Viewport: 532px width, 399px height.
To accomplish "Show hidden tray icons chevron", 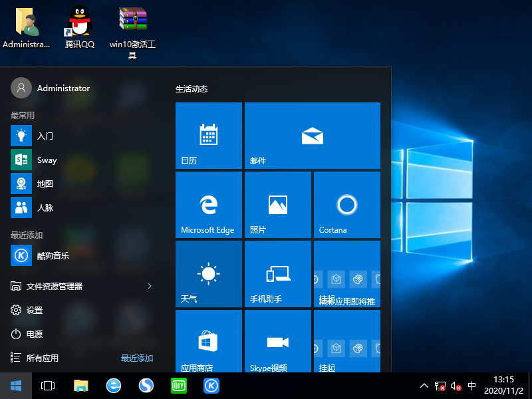I will coord(424,386).
